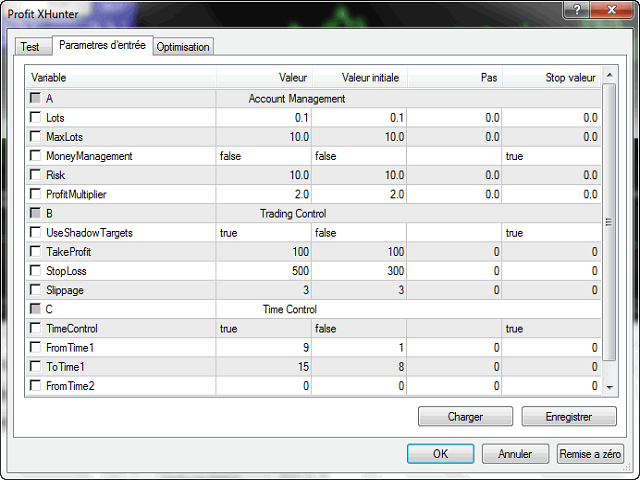Select ToTime1 Valeur initiale cell 8
Viewport: 640px width, 480px height.
[x=359, y=367]
